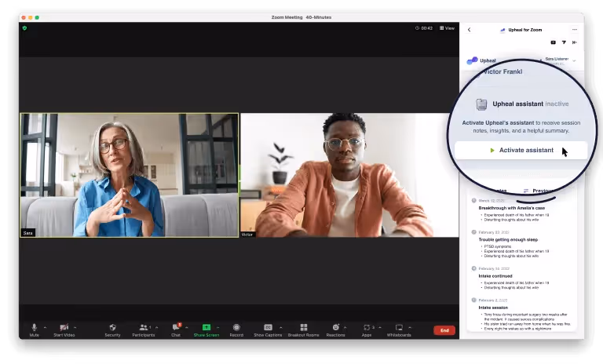The width and height of the screenshot is (603, 364).
Task: Click the February 2 session date marker
Action: click(473, 300)
